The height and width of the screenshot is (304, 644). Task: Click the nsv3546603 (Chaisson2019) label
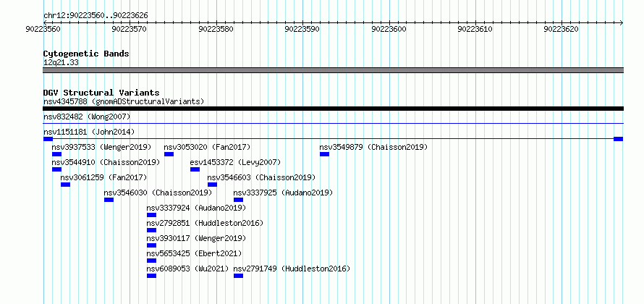[x=261, y=177]
